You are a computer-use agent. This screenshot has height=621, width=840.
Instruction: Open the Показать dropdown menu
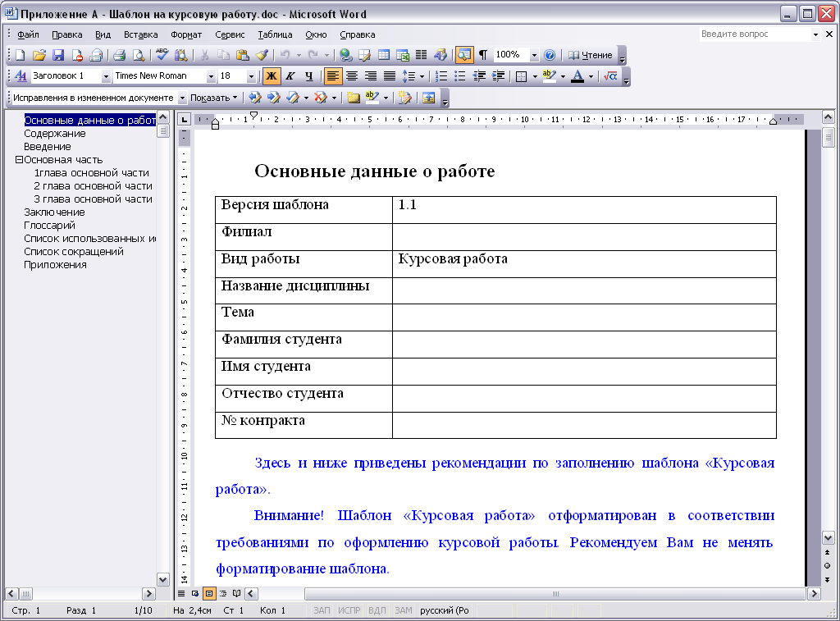214,98
